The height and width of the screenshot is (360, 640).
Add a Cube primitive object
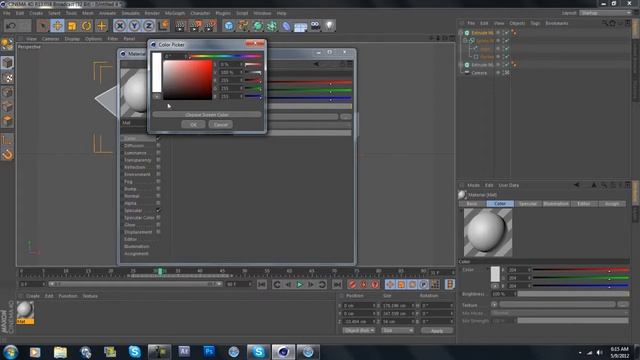click(229, 26)
